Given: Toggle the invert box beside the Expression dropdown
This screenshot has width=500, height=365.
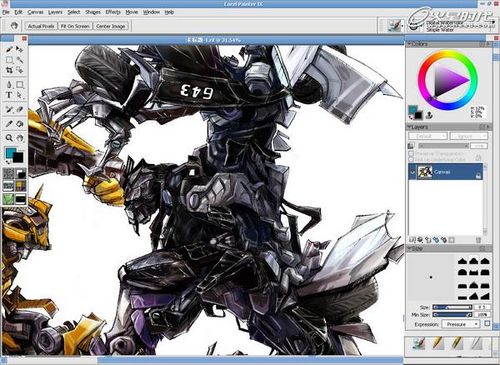Looking at the screenshot, I should pos(487,324).
